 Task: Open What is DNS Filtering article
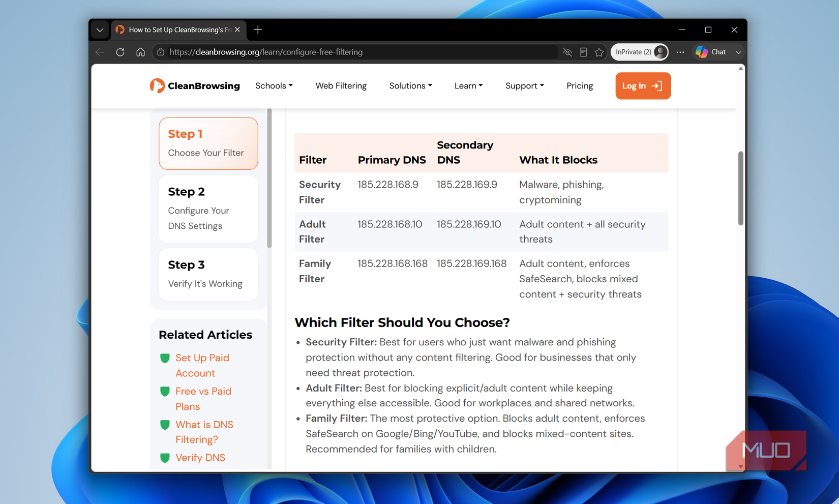(204, 432)
